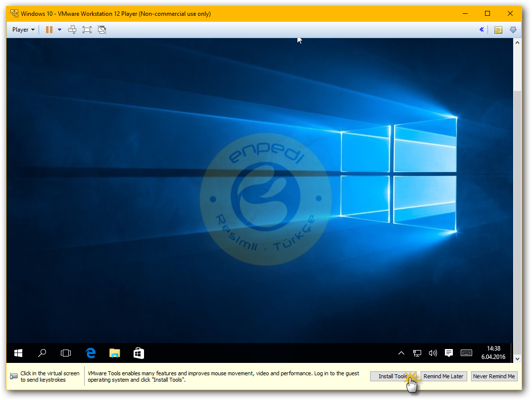The height and width of the screenshot is (400, 532).
Task: Open the Action Center notifications icon
Action: 448,353
